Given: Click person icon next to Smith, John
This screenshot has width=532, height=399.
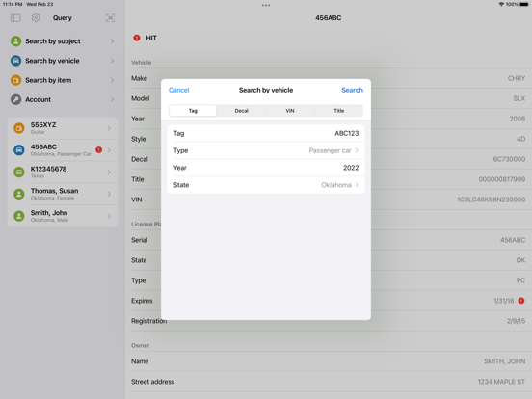Looking at the screenshot, I should (x=19, y=216).
